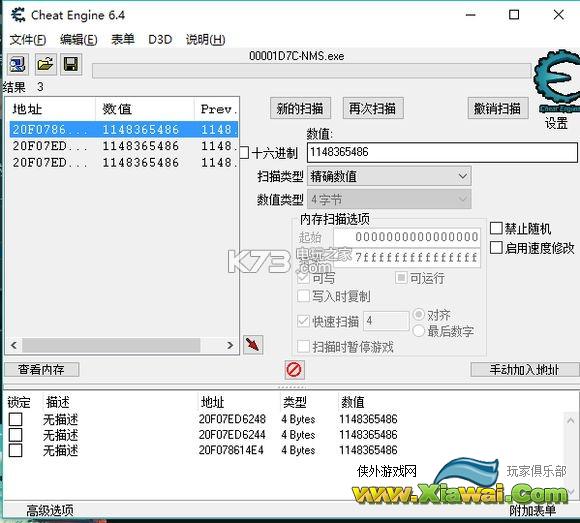Select the last 20F07ED... result row
The image size is (580, 523).
pyautogui.click(x=124, y=163)
